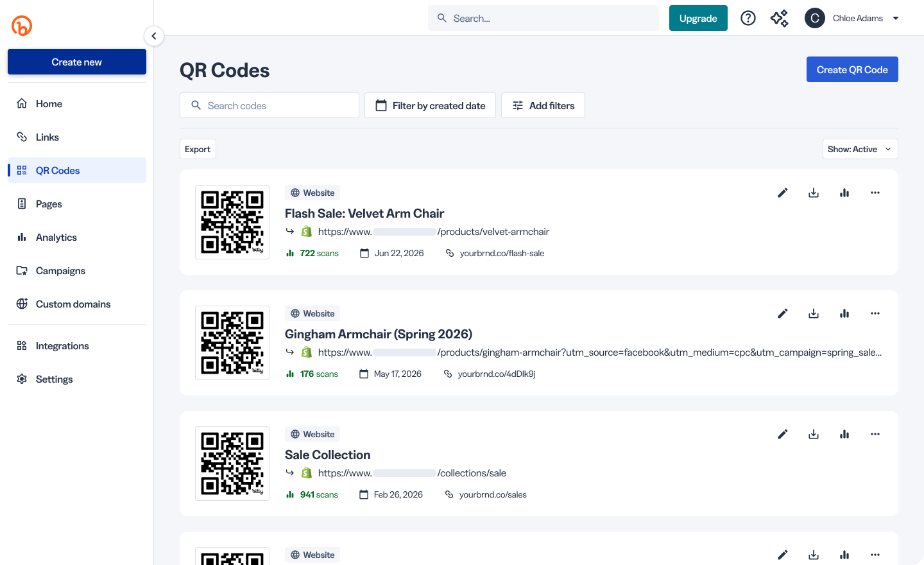This screenshot has width=924, height=565.
Task: Click the Create new button
Action: [x=77, y=62]
